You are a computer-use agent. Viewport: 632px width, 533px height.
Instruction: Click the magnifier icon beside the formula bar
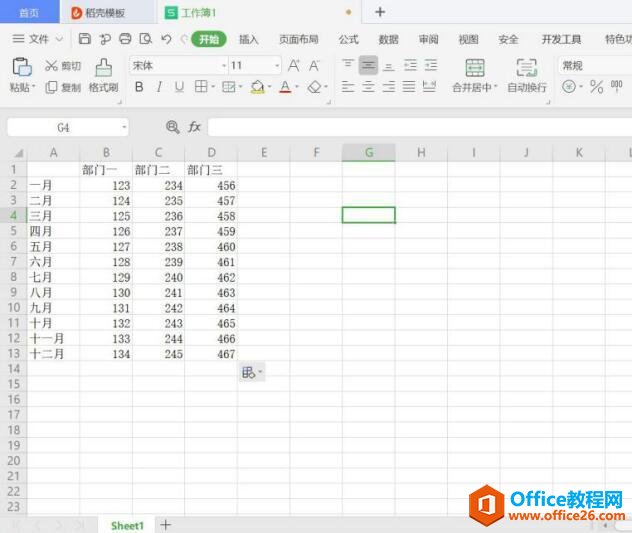[173, 127]
